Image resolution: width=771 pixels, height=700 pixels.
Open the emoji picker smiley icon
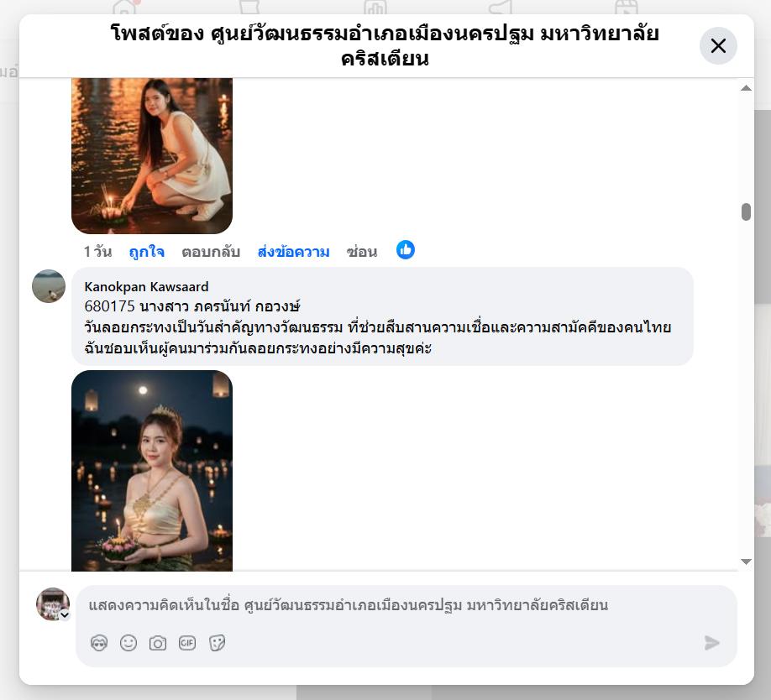tap(128, 643)
